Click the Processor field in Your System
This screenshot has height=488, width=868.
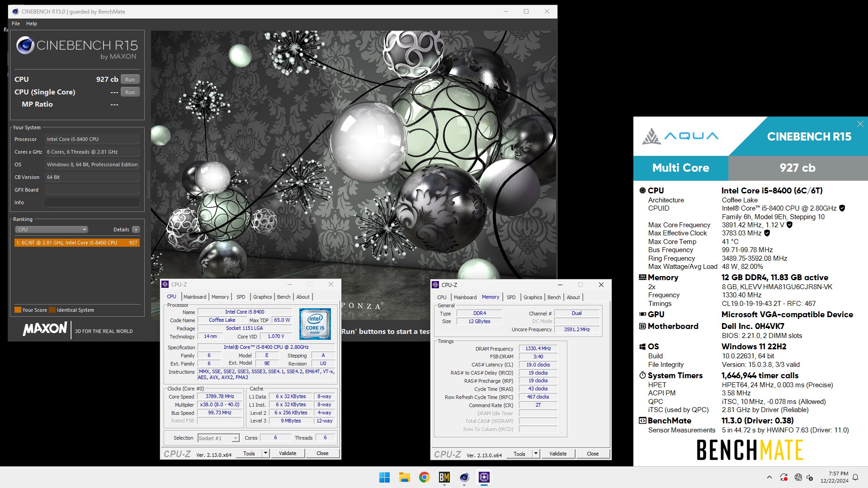click(x=92, y=139)
